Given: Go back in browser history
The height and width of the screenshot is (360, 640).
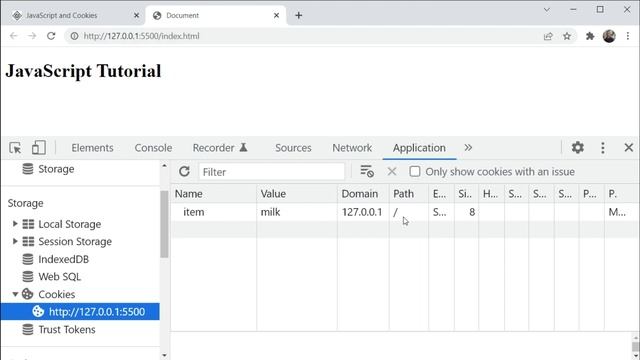Looking at the screenshot, I should point(13,36).
